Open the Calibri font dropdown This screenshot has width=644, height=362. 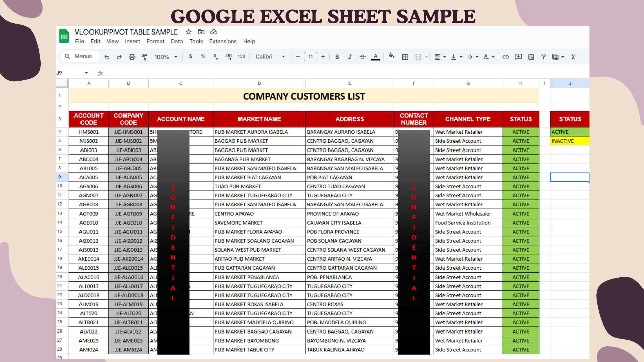point(270,57)
